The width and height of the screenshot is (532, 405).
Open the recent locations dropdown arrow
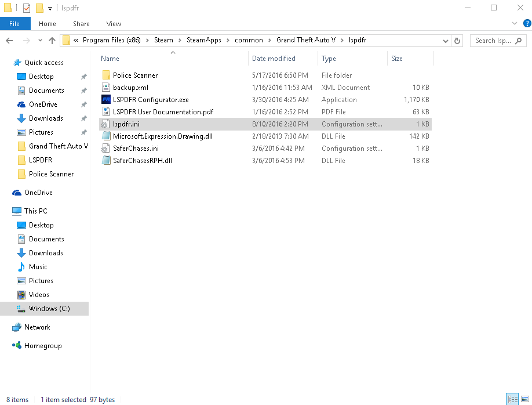(40, 41)
